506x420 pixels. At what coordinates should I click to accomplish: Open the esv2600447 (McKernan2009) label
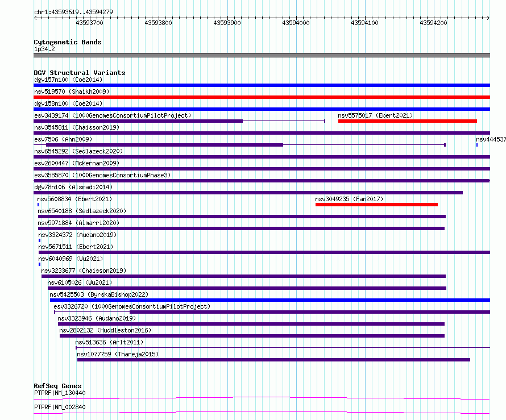(77, 163)
